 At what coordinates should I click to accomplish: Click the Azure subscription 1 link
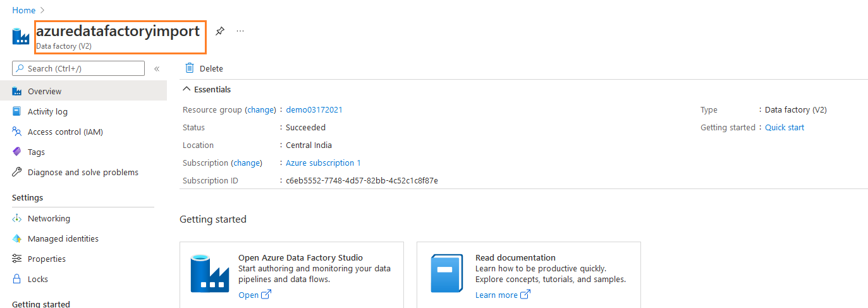pyautogui.click(x=323, y=163)
